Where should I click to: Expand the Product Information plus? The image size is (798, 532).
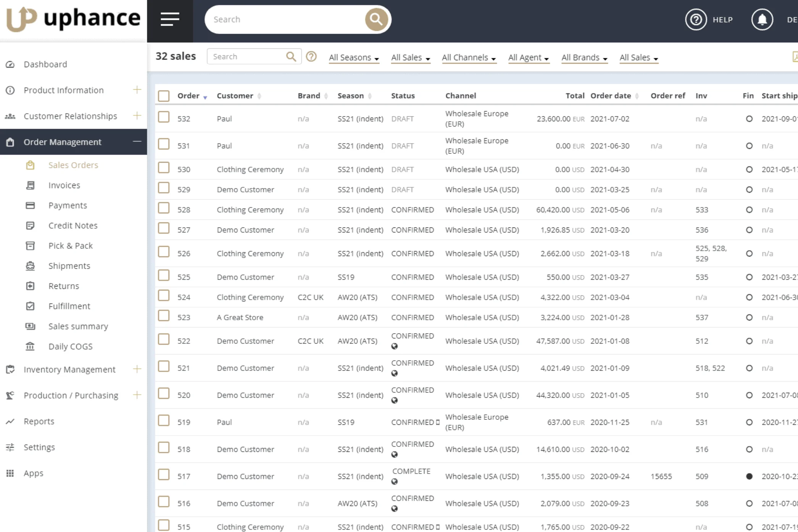(x=137, y=90)
